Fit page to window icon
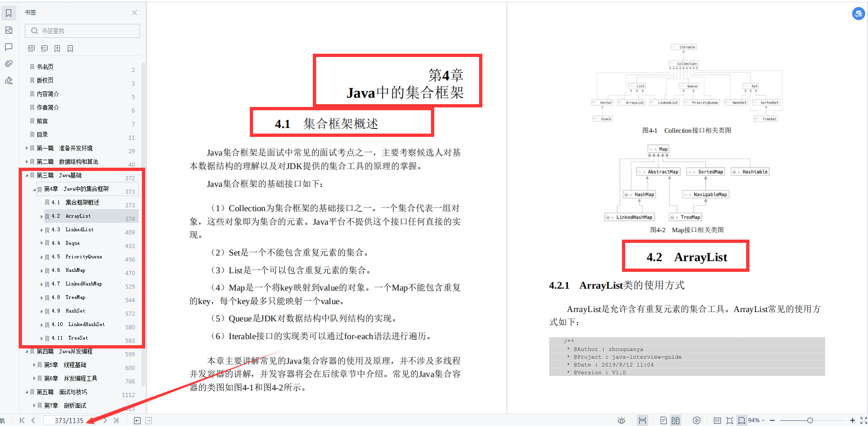Viewport: 868px width, 426px height. click(x=730, y=420)
